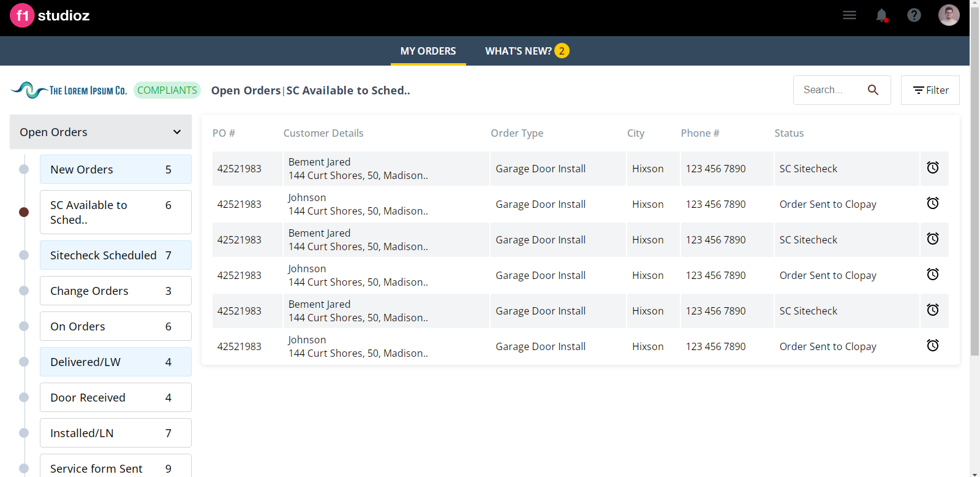Open the user profile avatar
The image size is (980, 477).
click(x=949, y=15)
